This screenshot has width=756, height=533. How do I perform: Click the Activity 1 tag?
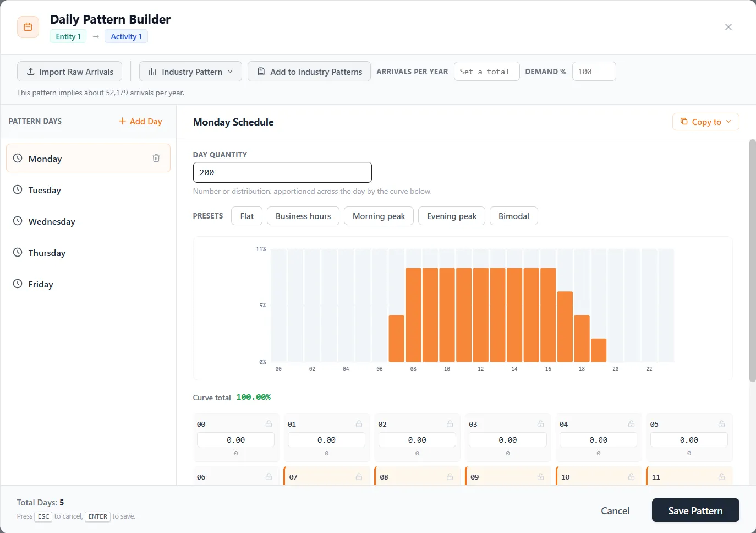click(x=126, y=36)
